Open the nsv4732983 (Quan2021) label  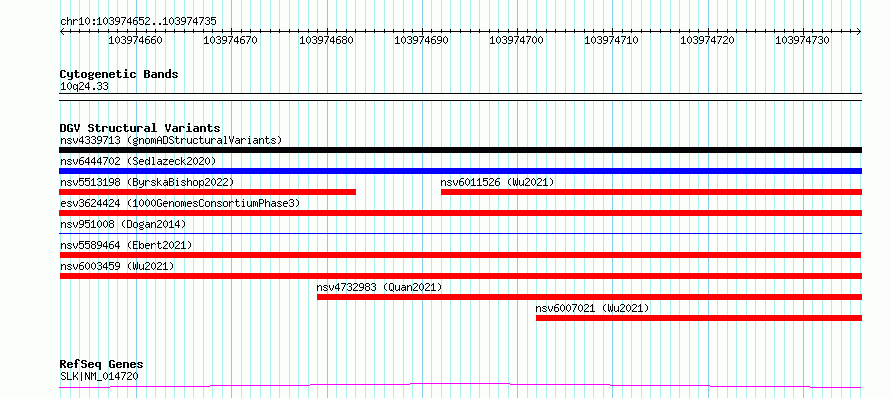click(x=379, y=287)
